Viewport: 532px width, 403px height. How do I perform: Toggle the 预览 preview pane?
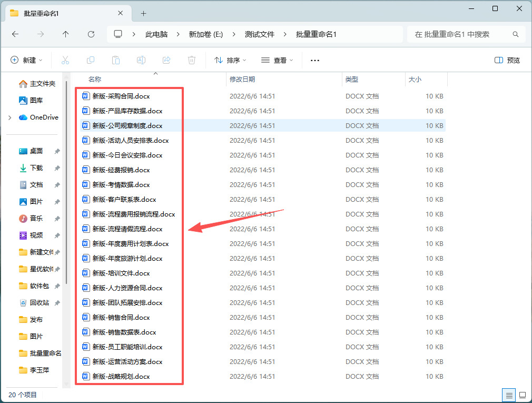[507, 61]
